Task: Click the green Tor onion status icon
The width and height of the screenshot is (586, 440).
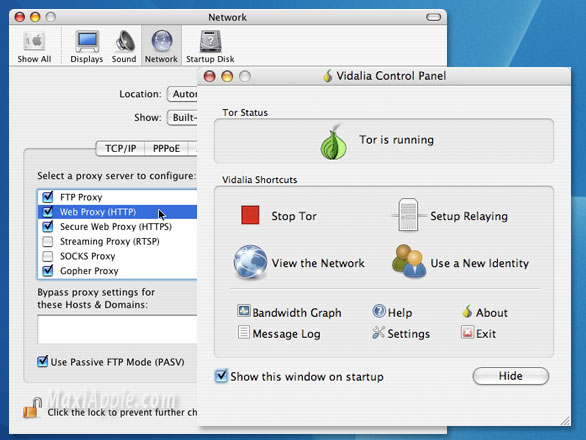Action: pos(333,142)
